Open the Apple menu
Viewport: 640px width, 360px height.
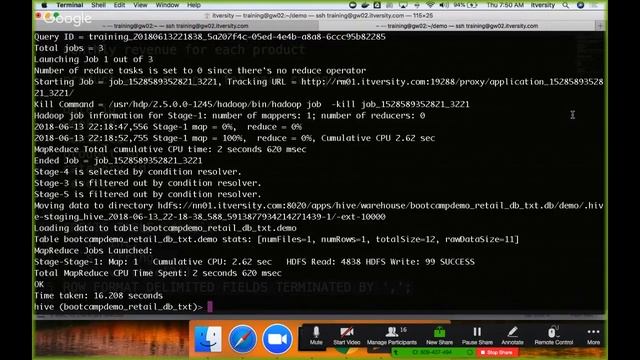(x=44, y=5)
